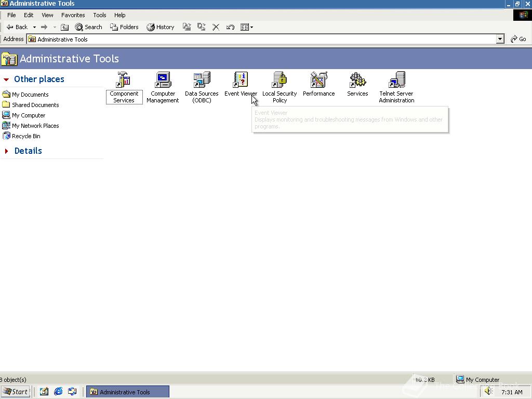Go back with the Back button
This screenshot has width=532, height=399.
tap(17, 27)
